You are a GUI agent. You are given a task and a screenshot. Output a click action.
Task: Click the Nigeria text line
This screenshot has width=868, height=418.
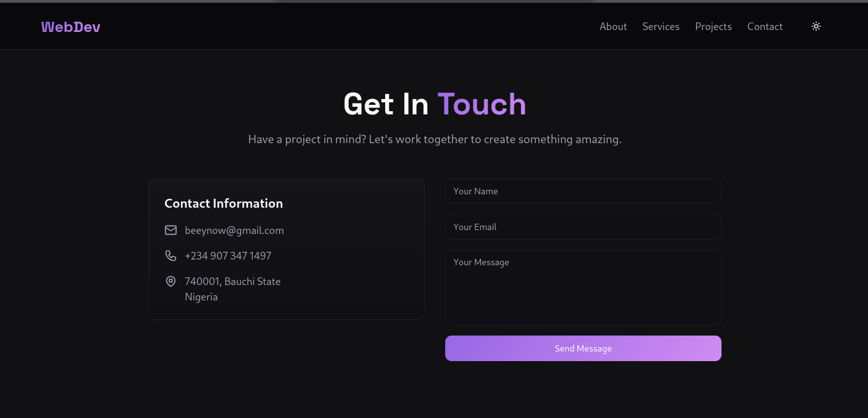click(201, 297)
